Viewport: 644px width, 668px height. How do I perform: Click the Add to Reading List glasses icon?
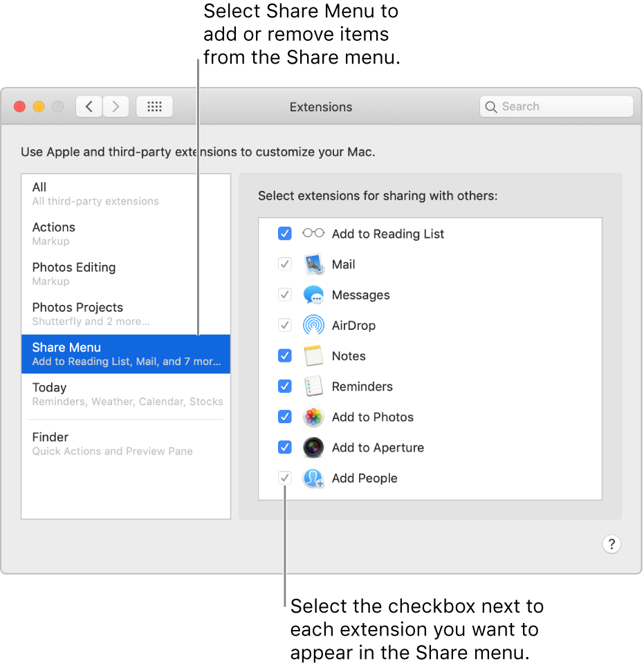tap(313, 234)
